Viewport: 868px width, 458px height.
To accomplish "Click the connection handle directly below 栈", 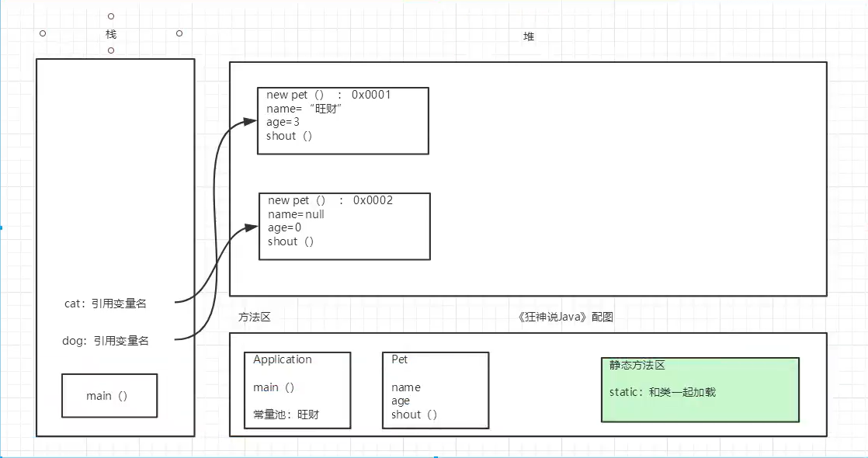I will tap(111, 50).
